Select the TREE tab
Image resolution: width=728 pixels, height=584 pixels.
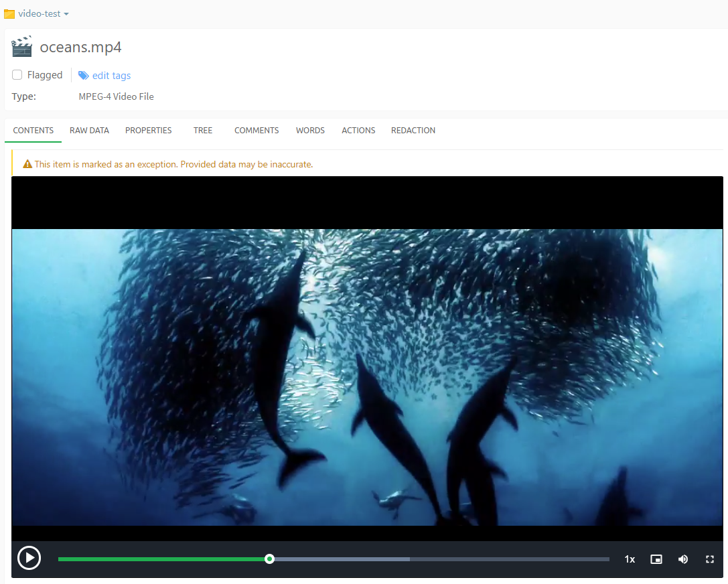202,131
